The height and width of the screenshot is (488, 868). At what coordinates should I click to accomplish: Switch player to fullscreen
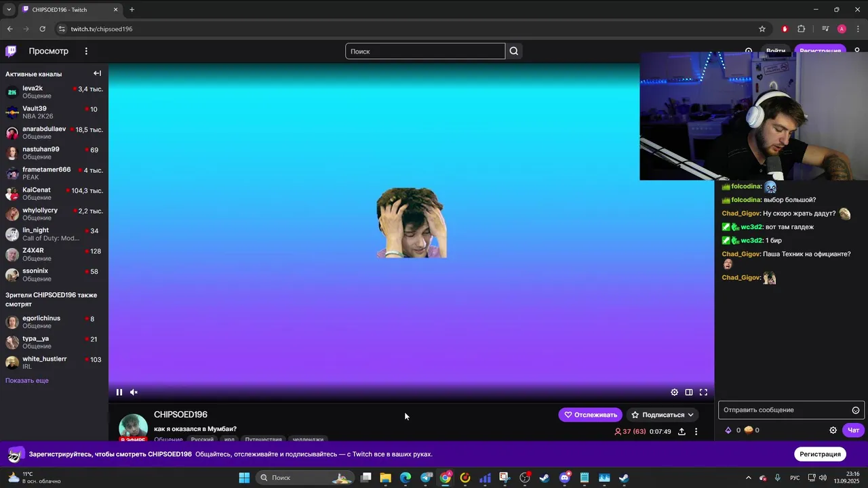pyautogui.click(x=703, y=392)
